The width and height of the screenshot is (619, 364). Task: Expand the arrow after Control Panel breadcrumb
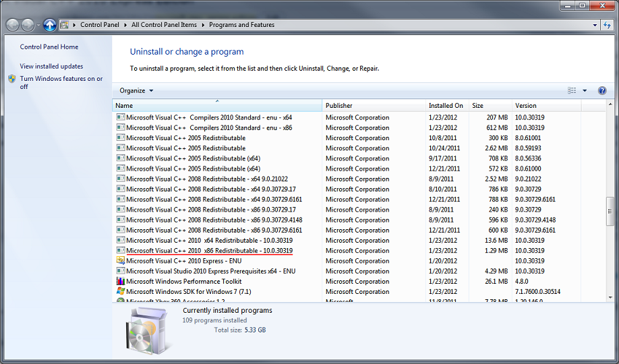125,25
